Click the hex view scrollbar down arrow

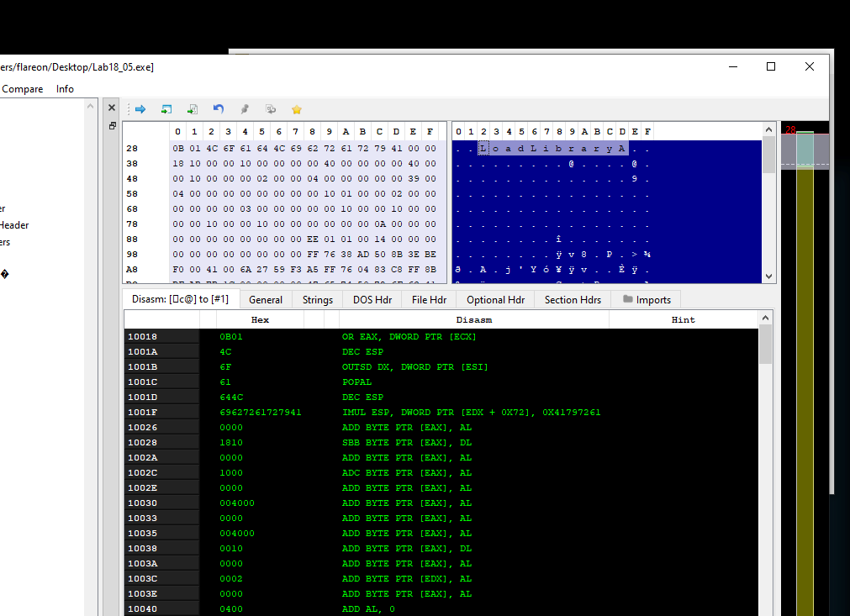768,276
